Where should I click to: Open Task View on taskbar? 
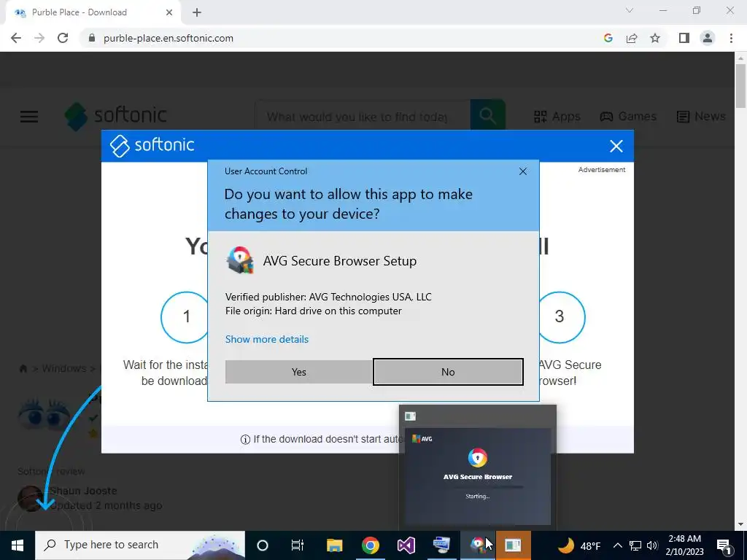coord(298,545)
